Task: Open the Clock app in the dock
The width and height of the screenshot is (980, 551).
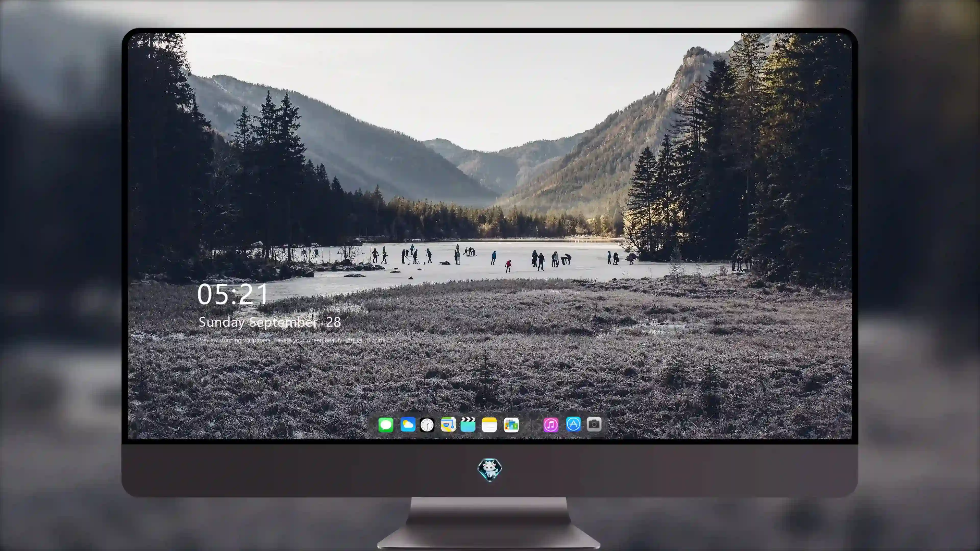Action: click(x=427, y=425)
